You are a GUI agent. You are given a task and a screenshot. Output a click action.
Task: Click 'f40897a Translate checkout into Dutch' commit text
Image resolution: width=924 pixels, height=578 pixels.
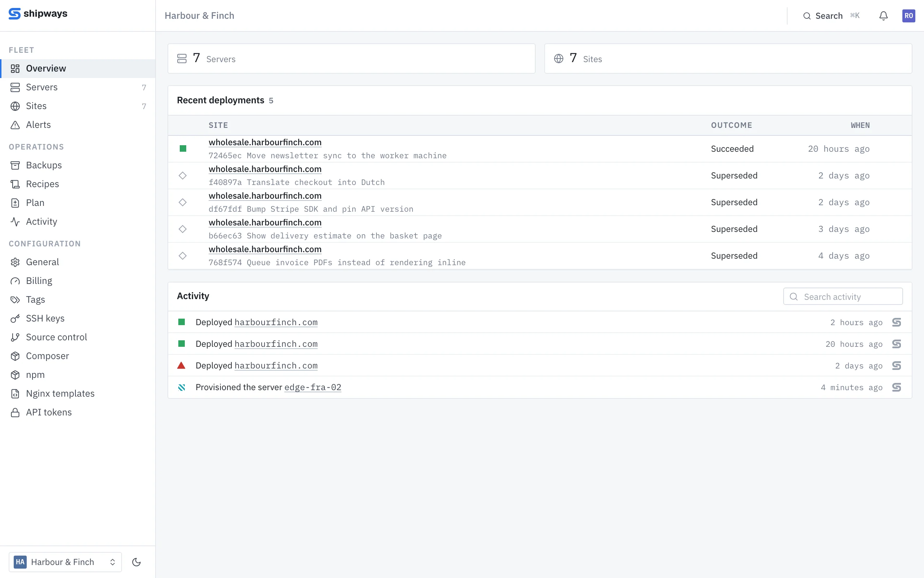pos(297,182)
